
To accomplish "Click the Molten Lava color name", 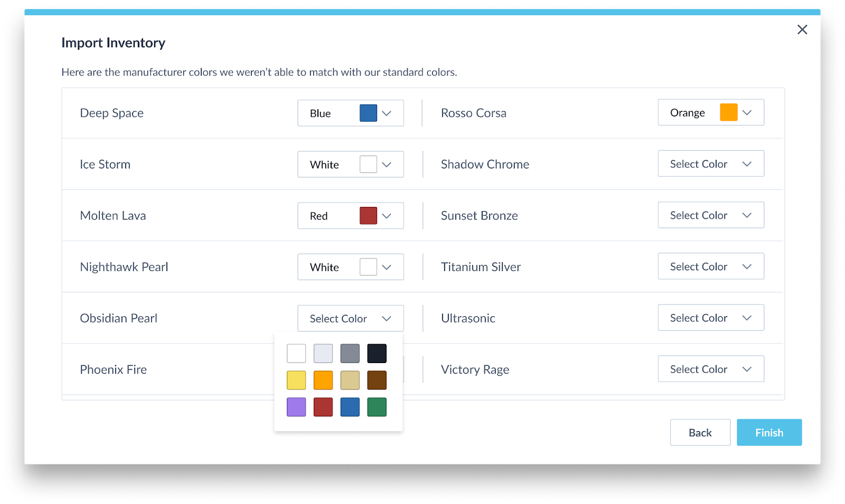I will (x=113, y=215).
